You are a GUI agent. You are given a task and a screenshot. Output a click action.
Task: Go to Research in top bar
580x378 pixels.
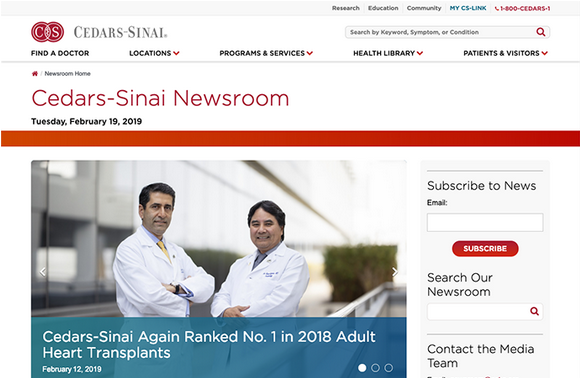pos(345,8)
